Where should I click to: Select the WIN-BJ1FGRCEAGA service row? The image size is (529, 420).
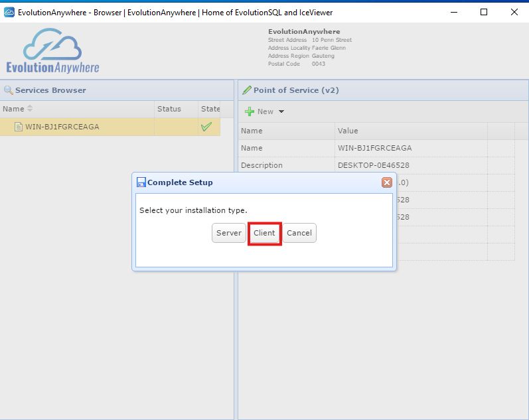tap(110, 127)
